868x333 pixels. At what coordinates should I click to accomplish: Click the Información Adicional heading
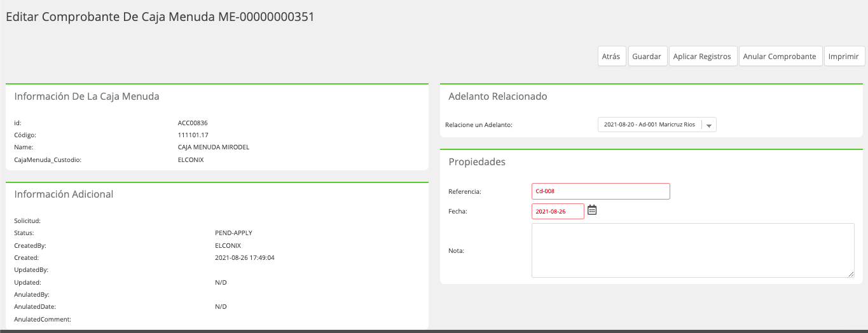tap(64, 194)
